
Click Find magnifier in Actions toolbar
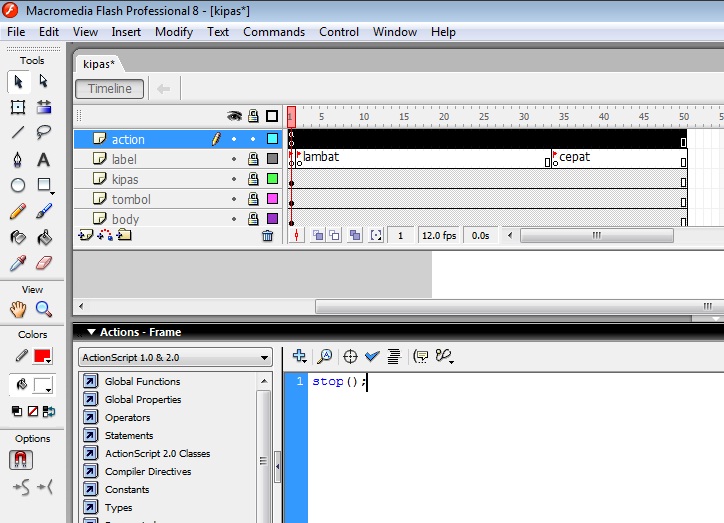(x=325, y=356)
